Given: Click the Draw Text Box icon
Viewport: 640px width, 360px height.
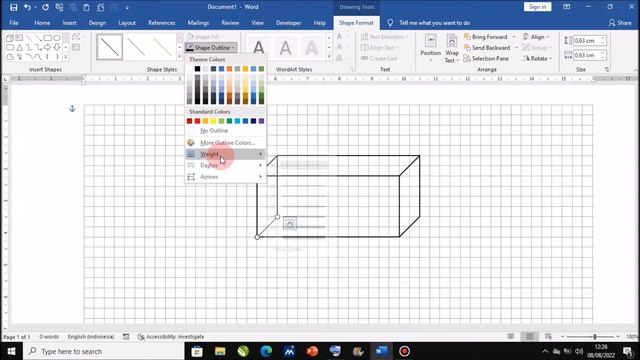Looking at the screenshot, I should coord(76,47).
